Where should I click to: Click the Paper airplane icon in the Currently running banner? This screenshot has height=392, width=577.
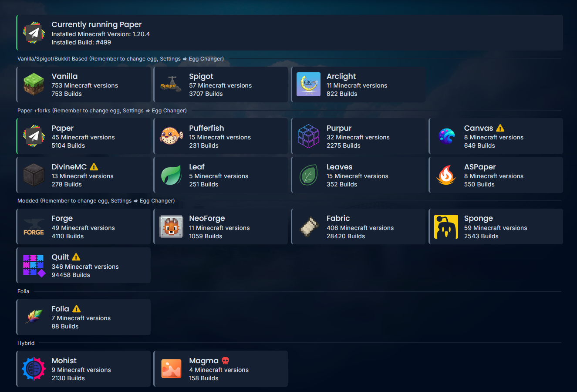pos(34,33)
